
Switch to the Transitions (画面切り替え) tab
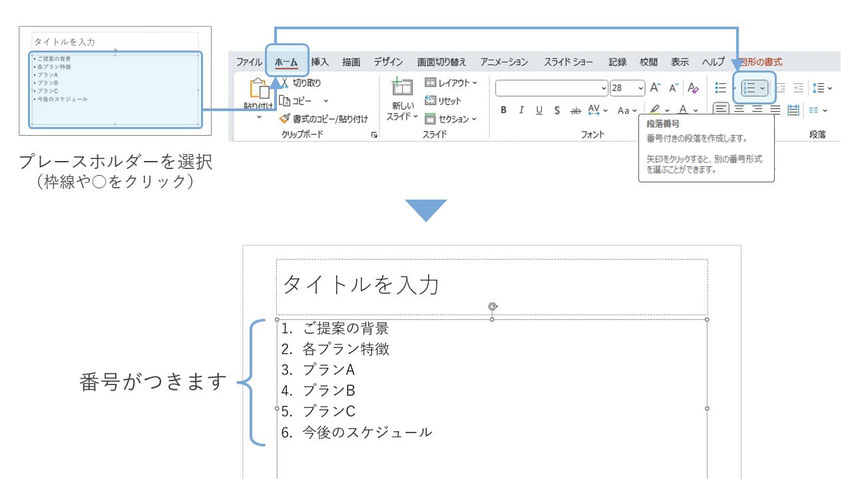(442, 62)
